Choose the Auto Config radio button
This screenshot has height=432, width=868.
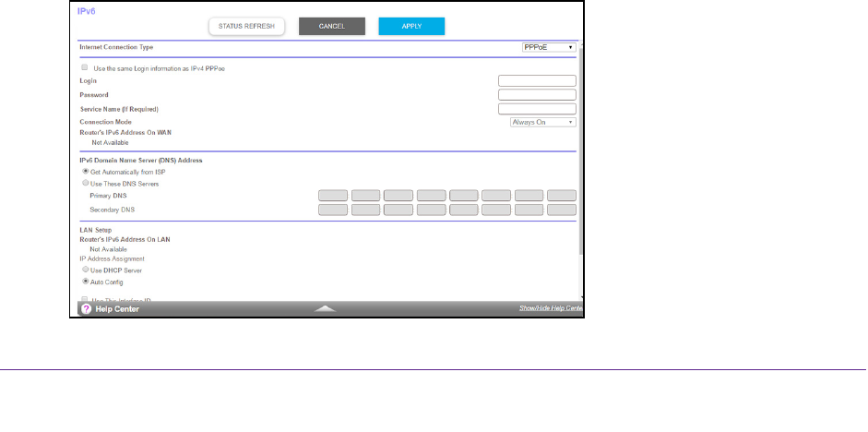86,281
